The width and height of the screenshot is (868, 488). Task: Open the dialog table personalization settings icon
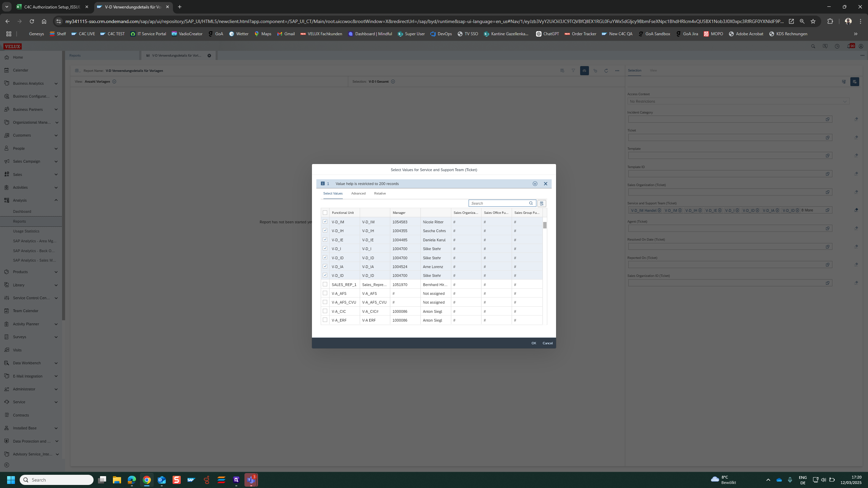[x=542, y=203]
